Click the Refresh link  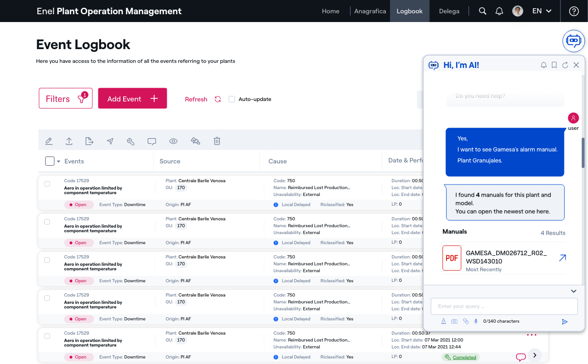(x=196, y=99)
